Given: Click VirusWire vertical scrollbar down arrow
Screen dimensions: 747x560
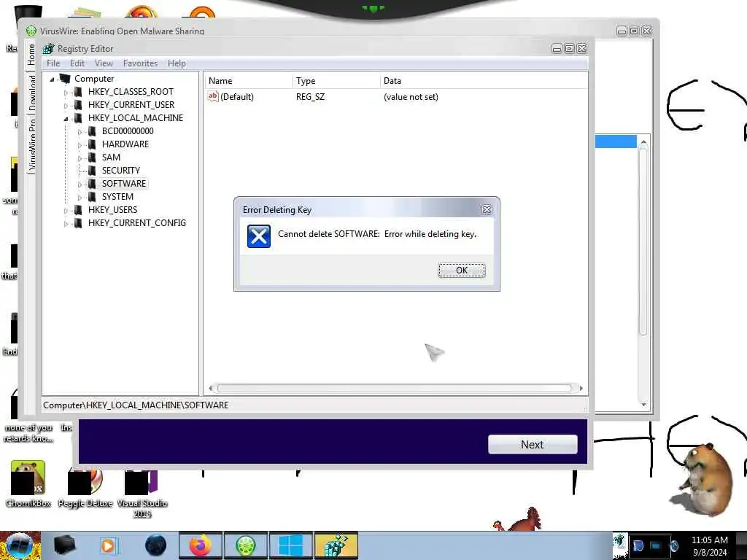Looking at the screenshot, I should coord(643,404).
